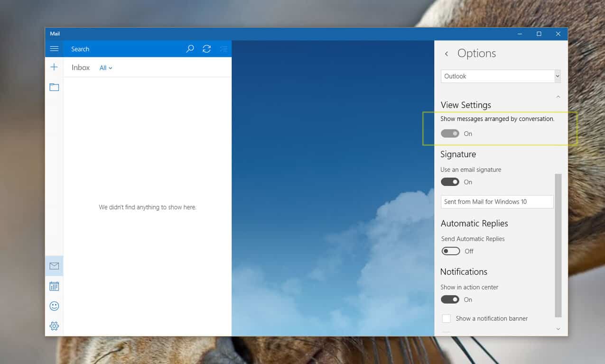Turn off Show in action center
This screenshot has width=605, height=364.
point(450,300)
